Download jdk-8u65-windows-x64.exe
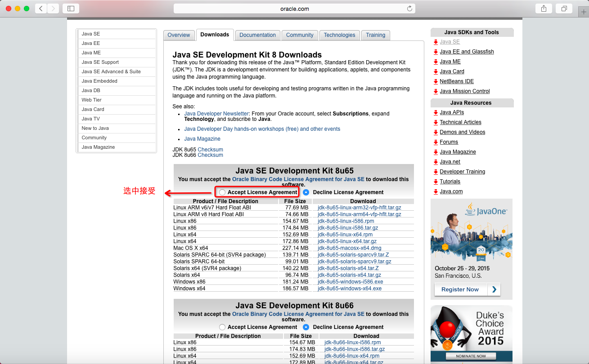 click(350, 289)
